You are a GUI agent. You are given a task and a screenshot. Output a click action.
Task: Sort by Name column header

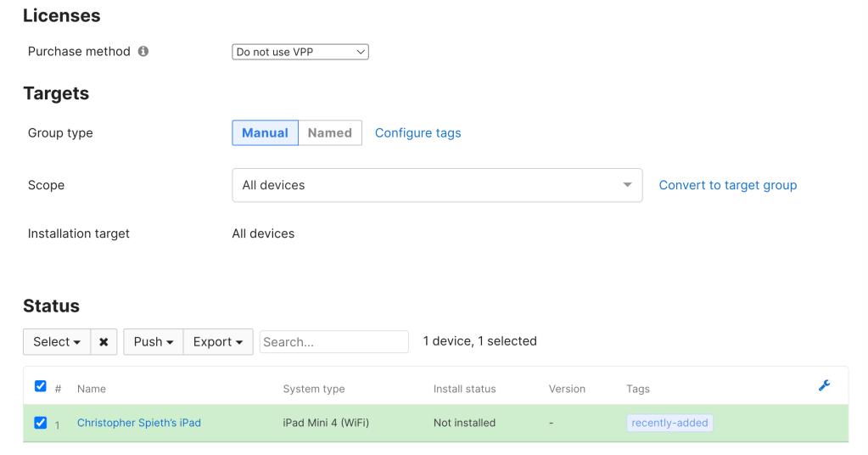click(x=92, y=389)
